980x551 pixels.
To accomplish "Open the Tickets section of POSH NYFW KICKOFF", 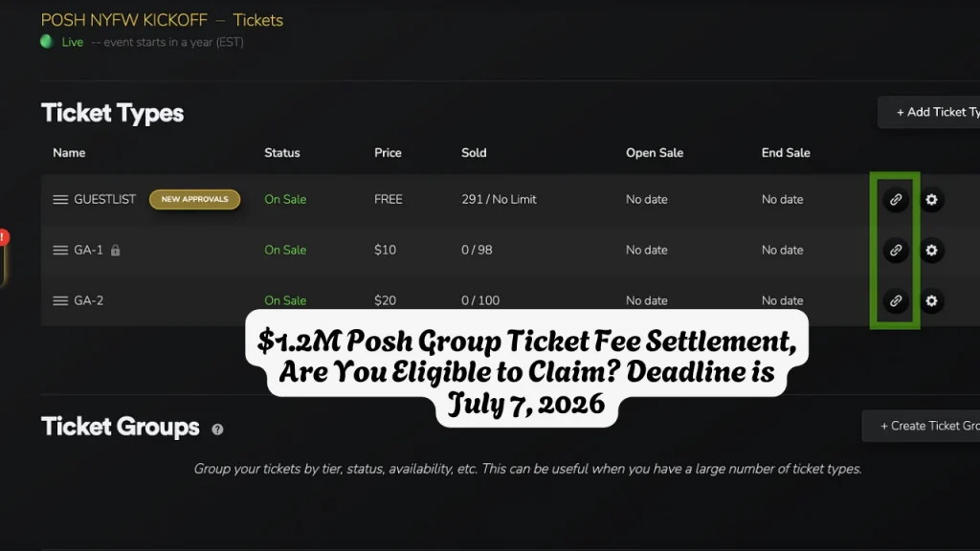I will coord(257,19).
